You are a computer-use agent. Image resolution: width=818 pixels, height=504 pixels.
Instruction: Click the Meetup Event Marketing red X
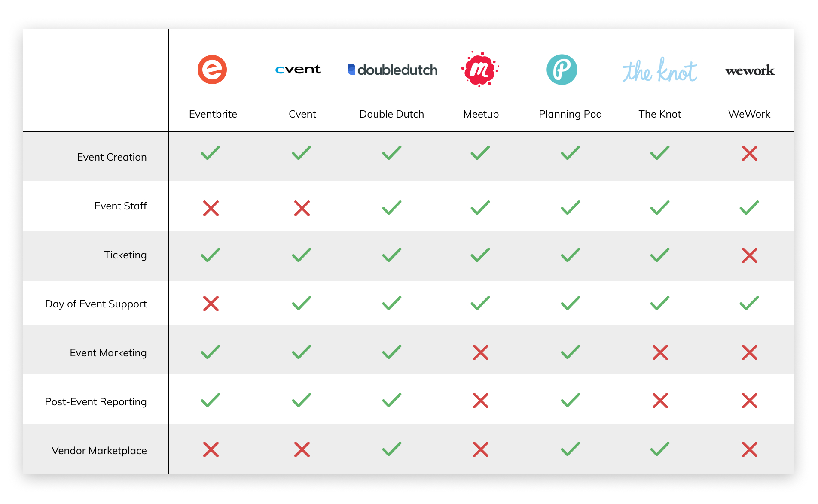click(x=481, y=352)
